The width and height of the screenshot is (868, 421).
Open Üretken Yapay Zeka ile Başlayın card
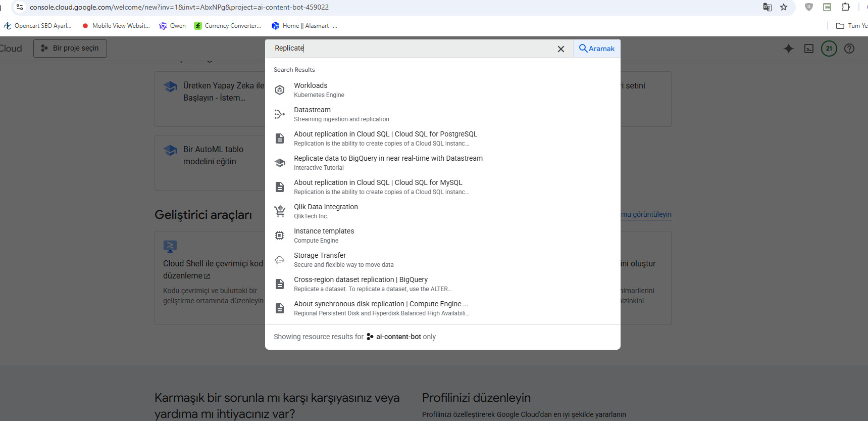pos(210,99)
